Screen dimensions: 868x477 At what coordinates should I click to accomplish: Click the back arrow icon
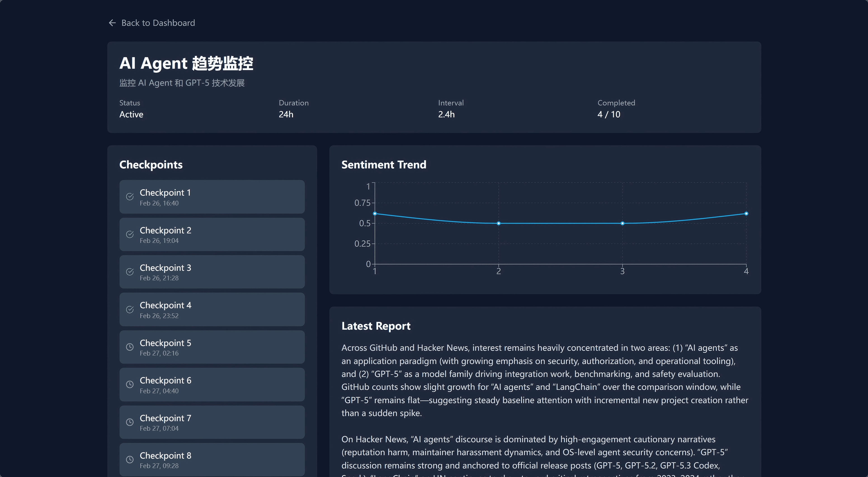tap(112, 23)
